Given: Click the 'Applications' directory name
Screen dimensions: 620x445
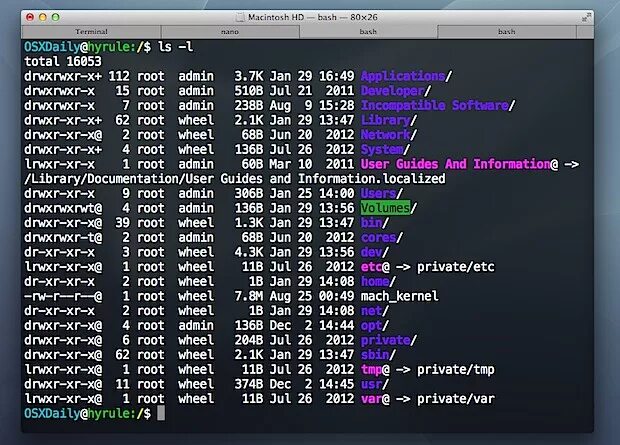Looking at the screenshot, I should (x=403, y=76).
